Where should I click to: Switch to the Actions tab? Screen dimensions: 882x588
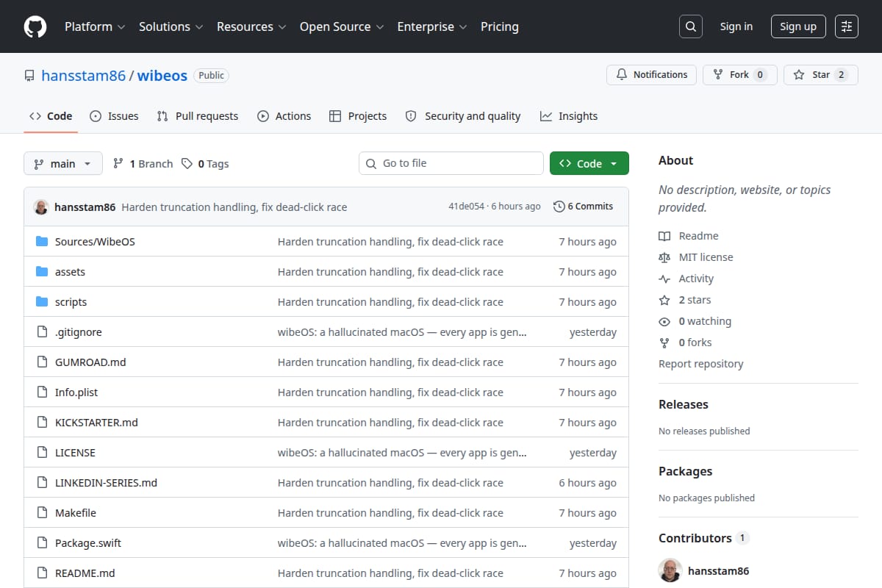[x=284, y=116]
